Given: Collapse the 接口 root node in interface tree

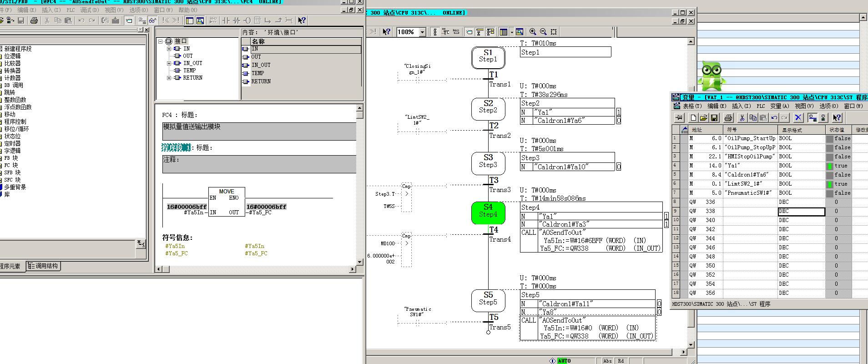Looking at the screenshot, I should (161, 41).
